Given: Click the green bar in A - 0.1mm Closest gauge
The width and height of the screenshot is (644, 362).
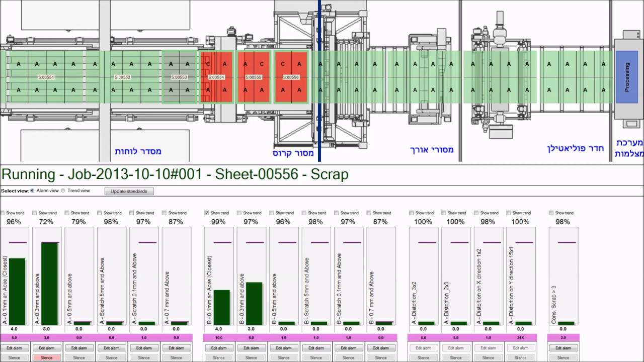Looking at the screenshot, I should tap(17, 292).
